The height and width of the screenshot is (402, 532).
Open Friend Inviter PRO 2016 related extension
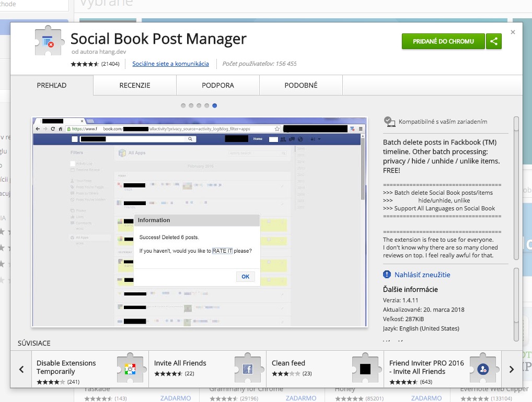pos(443,369)
